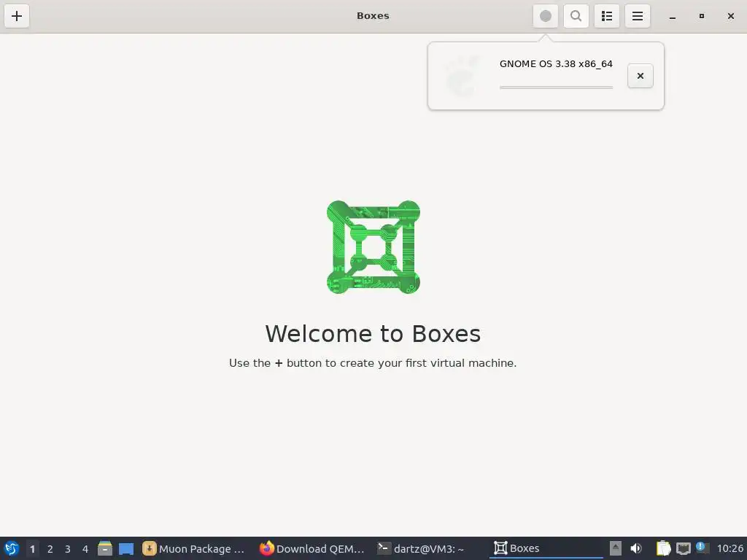Open network status tray icon
This screenshot has height=560, width=747.
pos(684,548)
